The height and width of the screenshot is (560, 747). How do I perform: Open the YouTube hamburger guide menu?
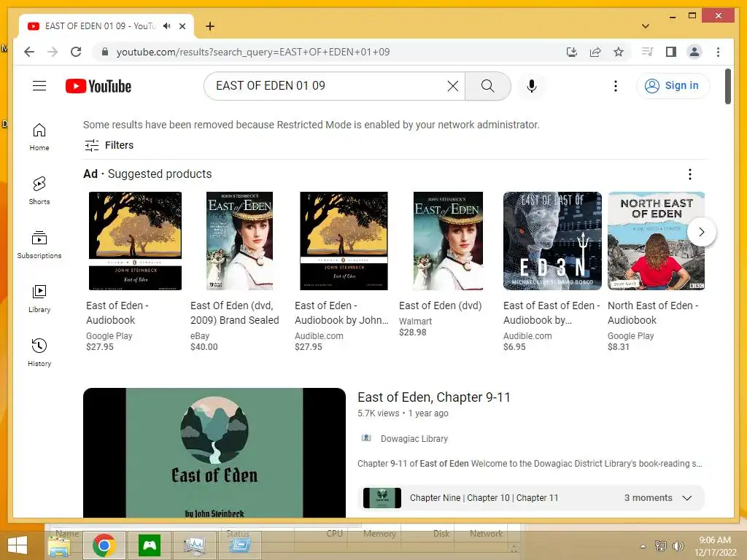[x=39, y=86]
